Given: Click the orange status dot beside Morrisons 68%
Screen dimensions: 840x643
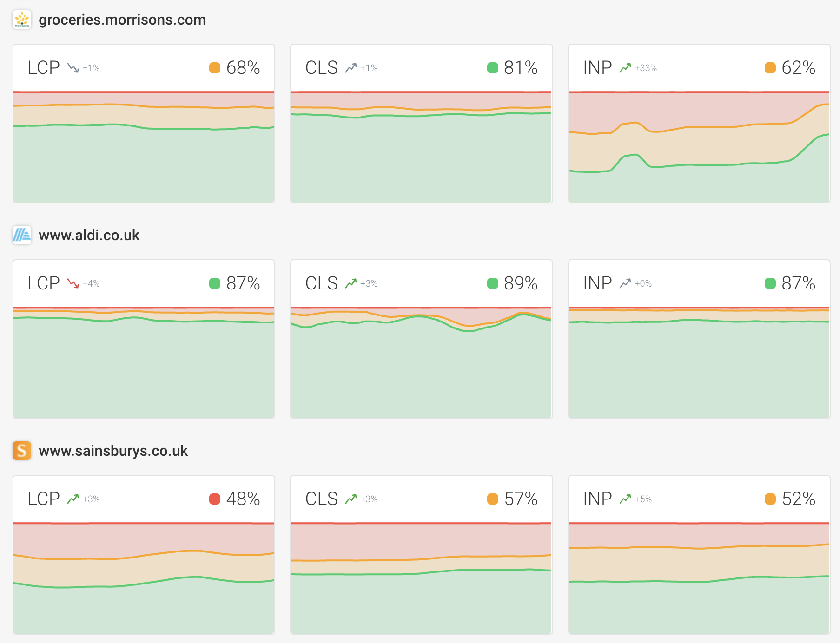Looking at the screenshot, I should coord(215,68).
